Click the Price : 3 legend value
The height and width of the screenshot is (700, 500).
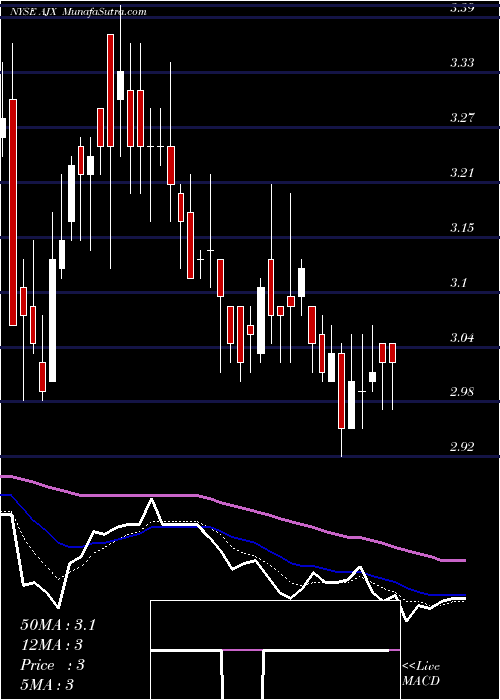pos(52,665)
